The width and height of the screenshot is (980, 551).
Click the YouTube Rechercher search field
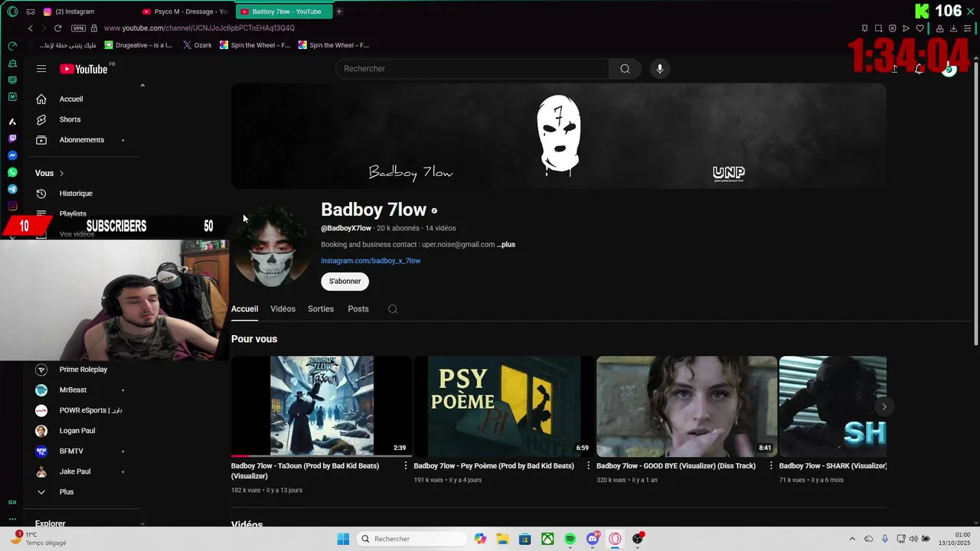point(472,69)
